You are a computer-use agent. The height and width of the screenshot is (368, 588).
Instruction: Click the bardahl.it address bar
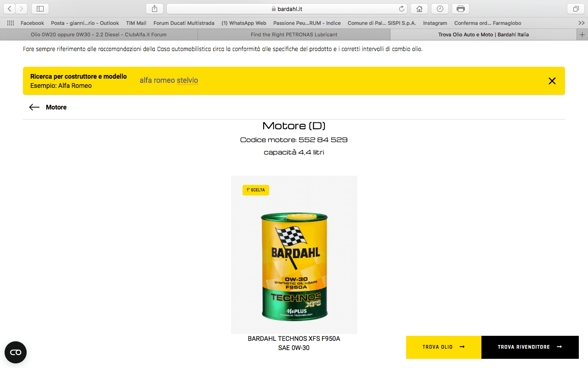point(287,9)
